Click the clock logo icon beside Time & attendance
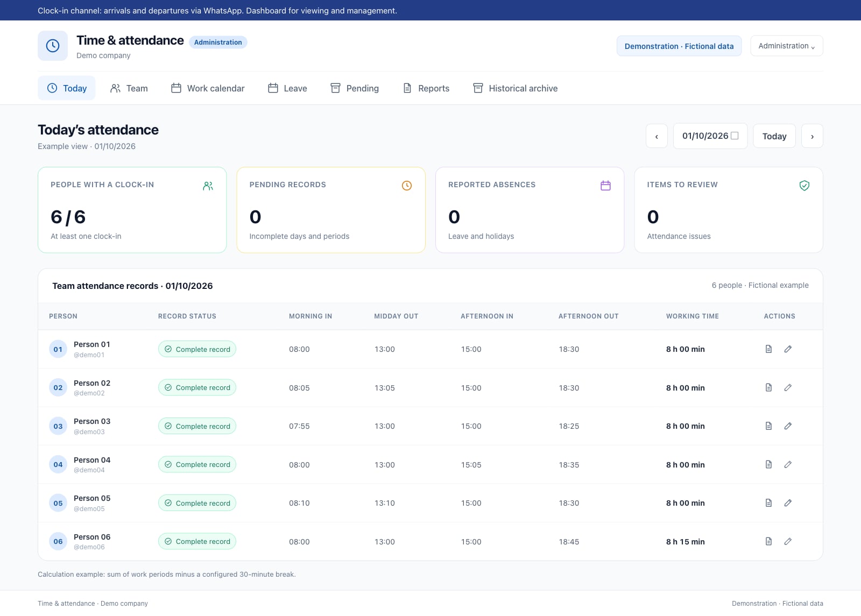Screen dimensions: 861x616 (x=53, y=46)
